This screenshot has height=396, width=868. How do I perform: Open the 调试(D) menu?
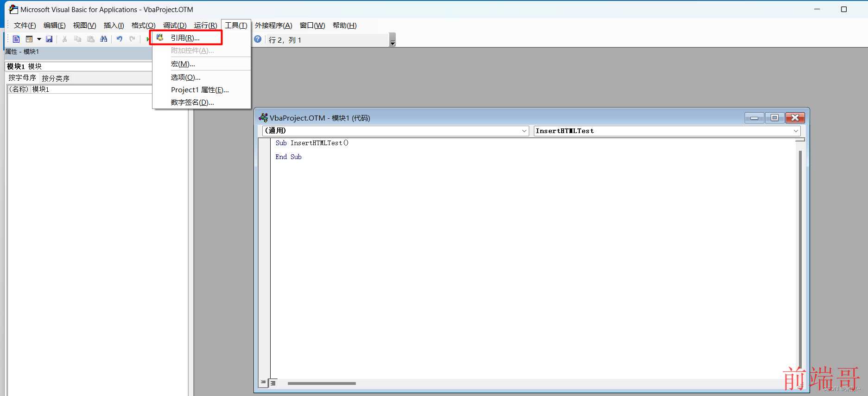pos(175,26)
